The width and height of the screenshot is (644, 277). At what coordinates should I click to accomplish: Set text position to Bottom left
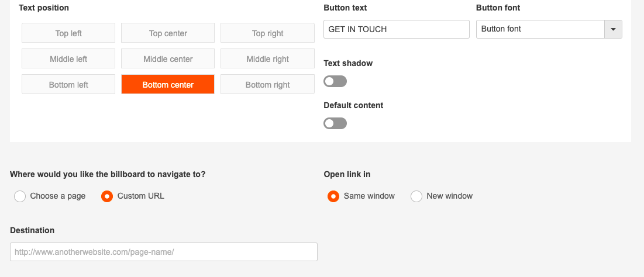68,85
